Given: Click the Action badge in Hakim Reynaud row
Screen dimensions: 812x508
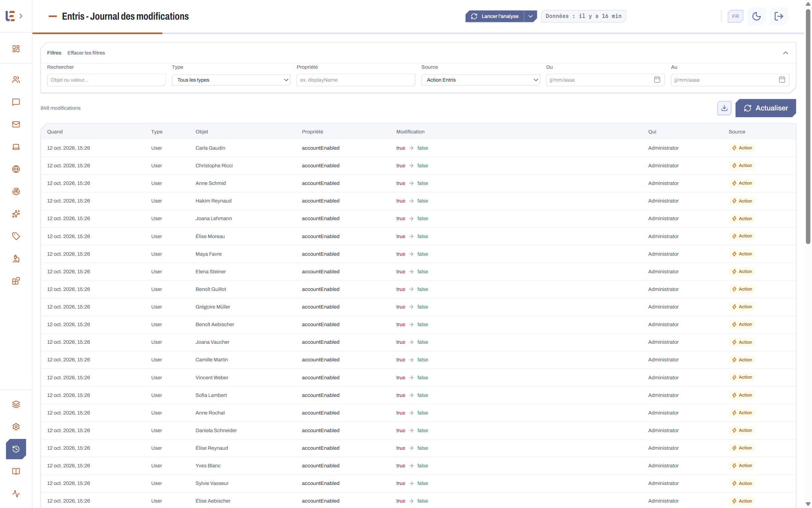Looking at the screenshot, I should tap(742, 201).
